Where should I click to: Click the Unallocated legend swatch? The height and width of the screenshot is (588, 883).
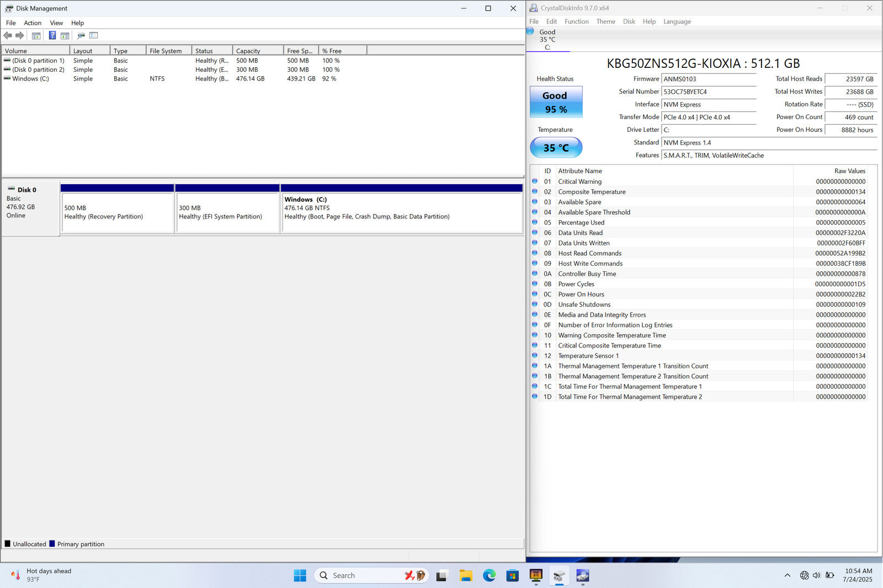pyautogui.click(x=8, y=543)
